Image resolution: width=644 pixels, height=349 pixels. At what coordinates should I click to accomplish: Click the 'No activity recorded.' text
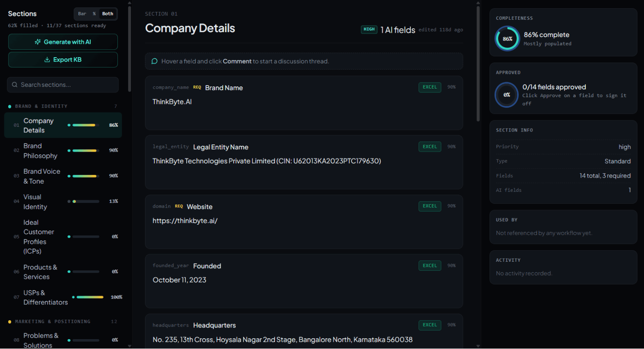(x=524, y=273)
